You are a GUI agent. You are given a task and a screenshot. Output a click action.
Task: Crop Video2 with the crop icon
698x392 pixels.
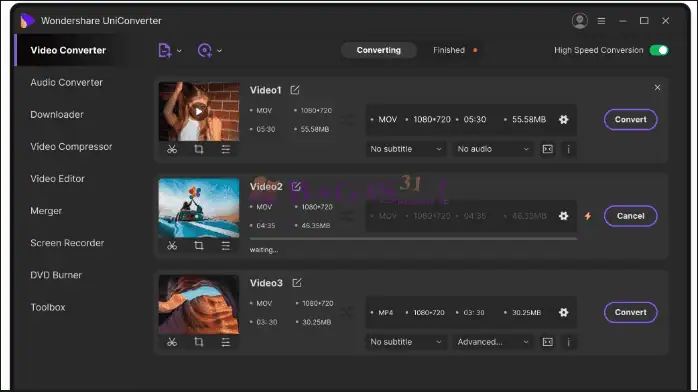click(x=199, y=246)
